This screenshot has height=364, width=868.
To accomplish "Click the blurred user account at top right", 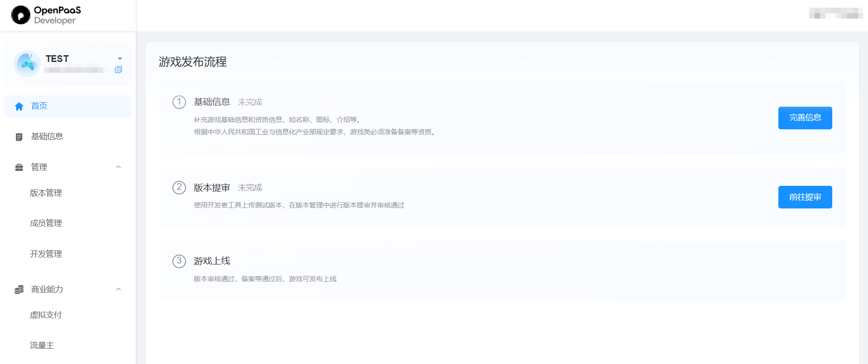I will pos(835,13).
